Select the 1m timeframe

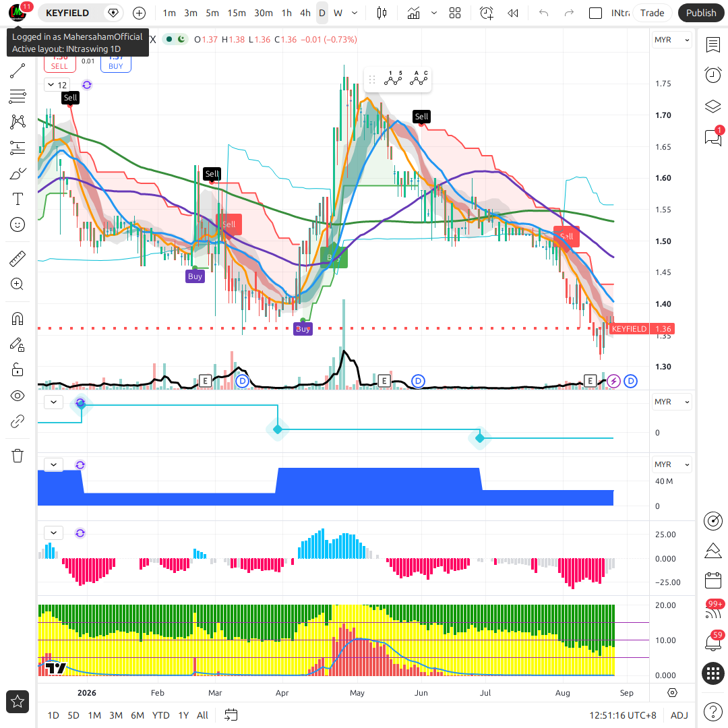169,13
